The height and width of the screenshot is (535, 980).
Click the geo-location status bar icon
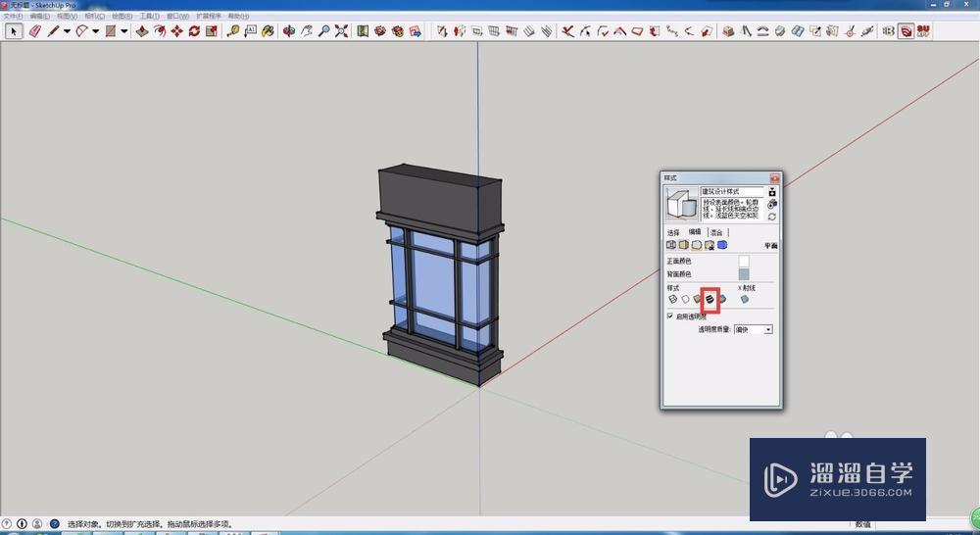click(x=7, y=524)
